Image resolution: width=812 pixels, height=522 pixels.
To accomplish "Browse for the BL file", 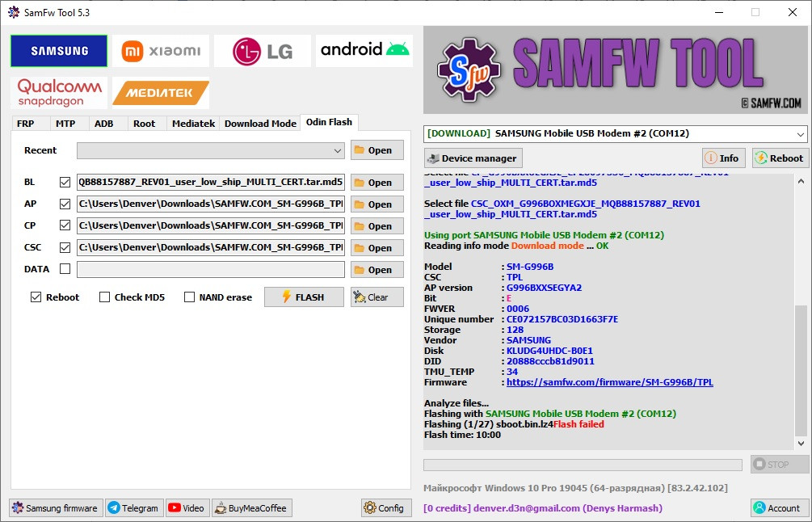I will pos(377,183).
